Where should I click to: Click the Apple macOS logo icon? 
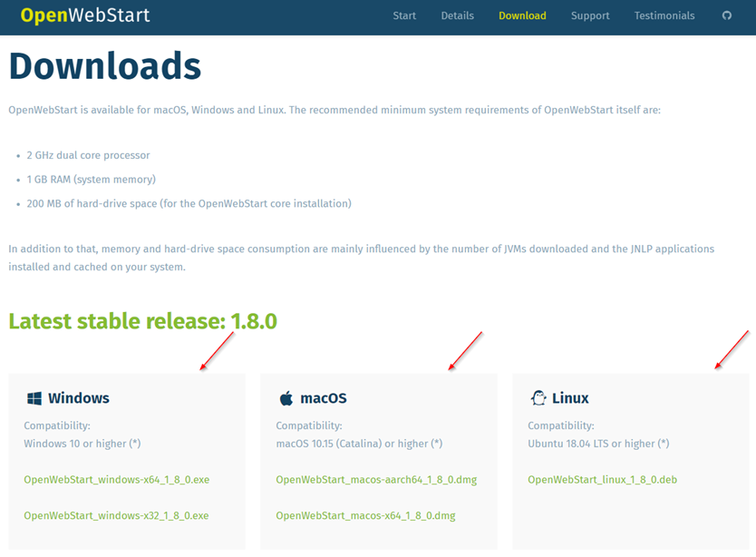[x=286, y=398]
